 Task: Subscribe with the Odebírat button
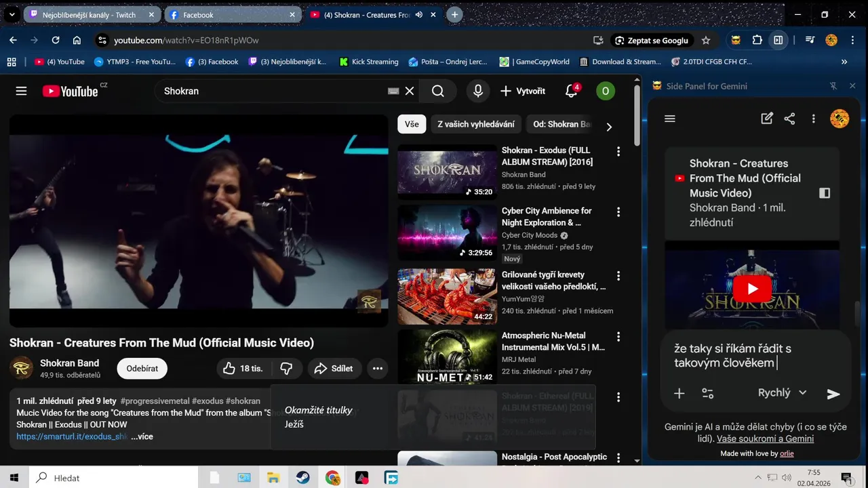coord(142,368)
